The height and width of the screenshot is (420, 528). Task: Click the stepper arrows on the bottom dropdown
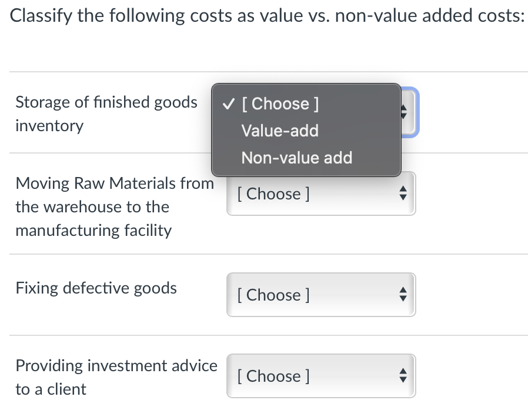click(403, 376)
